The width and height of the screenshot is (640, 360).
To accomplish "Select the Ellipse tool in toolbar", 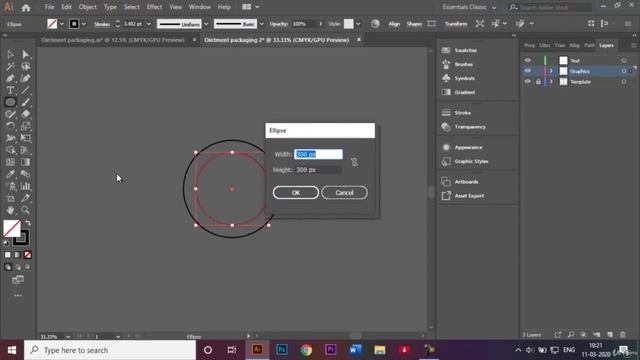I will pos(10,102).
